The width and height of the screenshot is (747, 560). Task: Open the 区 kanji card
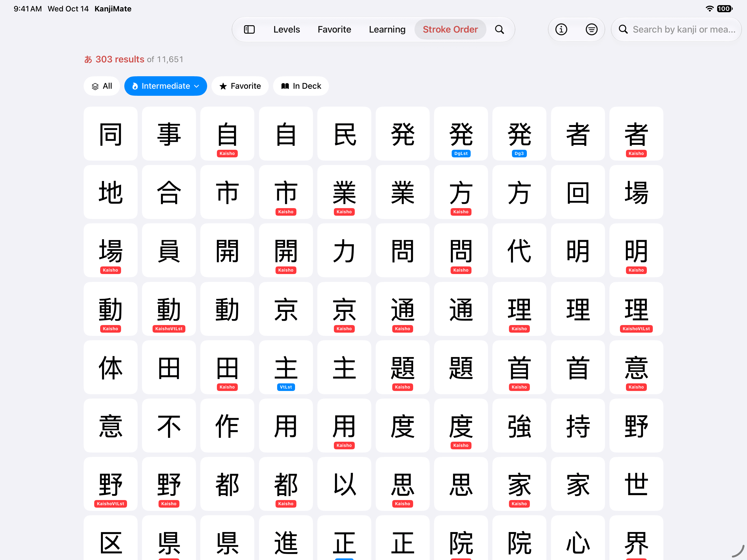tap(110, 538)
